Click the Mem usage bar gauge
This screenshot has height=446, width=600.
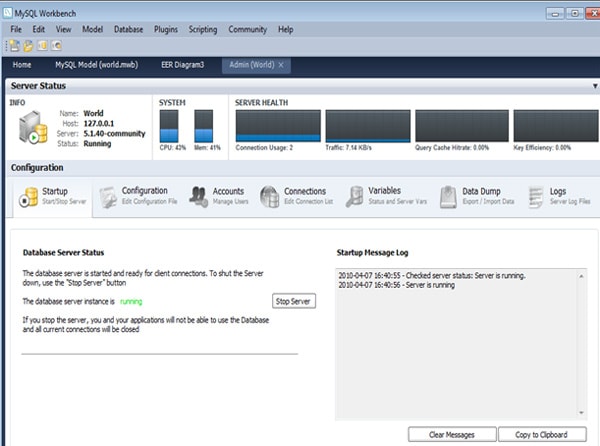pyautogui.click(x=204, y=126)
